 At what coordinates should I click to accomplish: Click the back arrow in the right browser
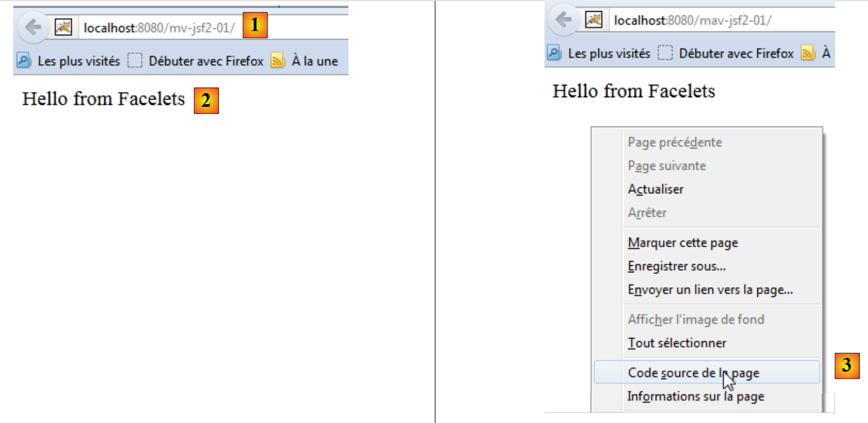(x=564, y=20)
